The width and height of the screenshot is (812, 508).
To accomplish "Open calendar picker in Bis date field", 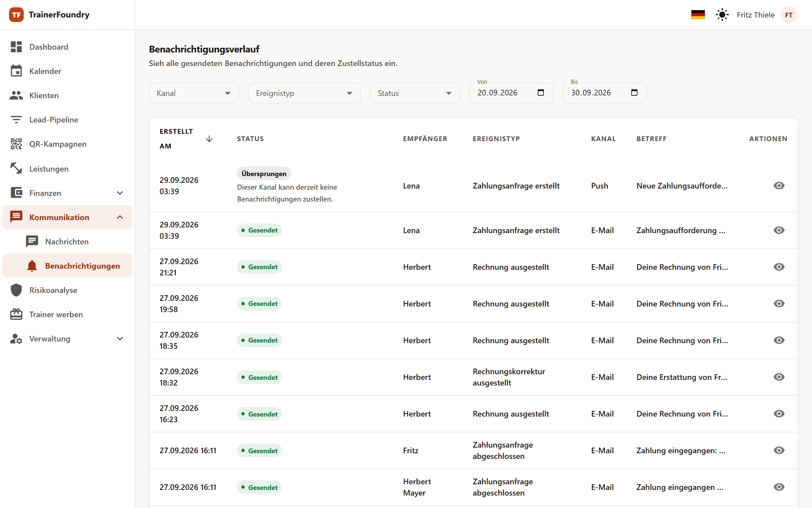I will pos(634,92).
